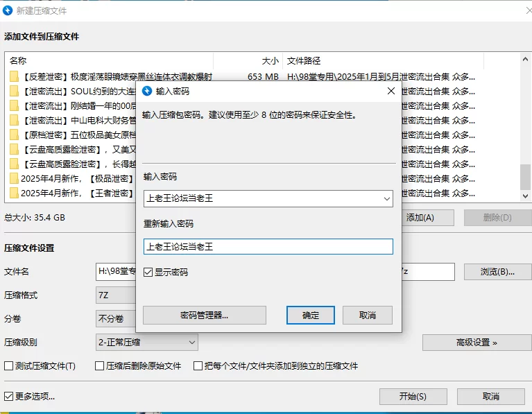
Task: Confirm password with the 确定 button
Action: coord(311,316)
